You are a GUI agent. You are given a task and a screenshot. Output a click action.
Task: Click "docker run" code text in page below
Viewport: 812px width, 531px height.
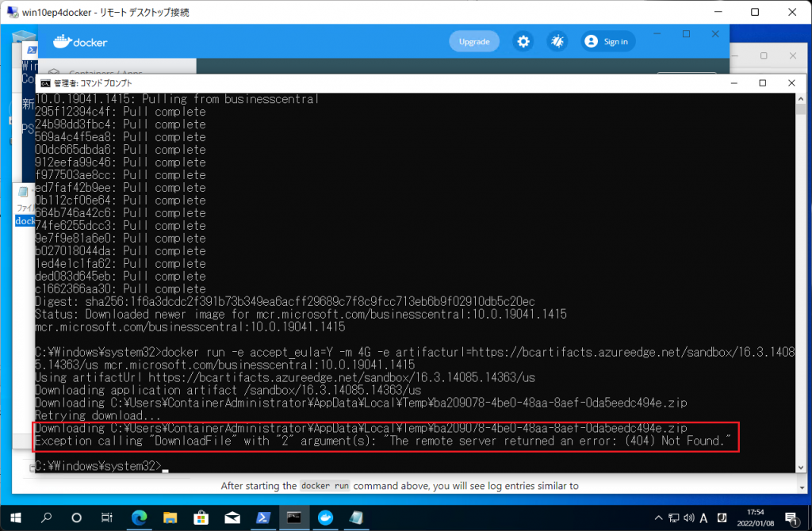point(325,486)
